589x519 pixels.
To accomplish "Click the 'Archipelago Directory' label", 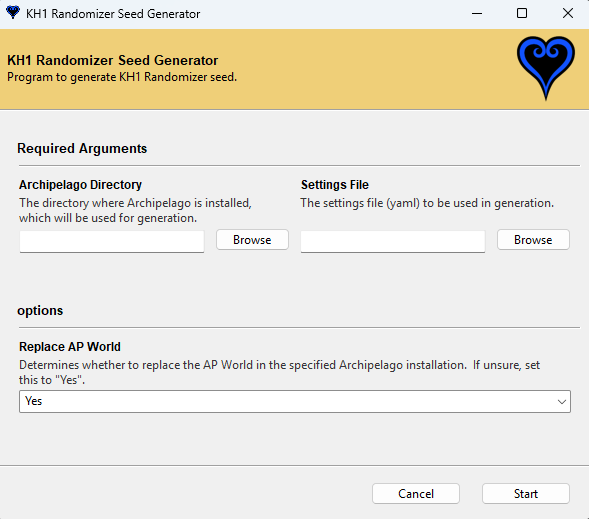I will click(x=80, y=185).
